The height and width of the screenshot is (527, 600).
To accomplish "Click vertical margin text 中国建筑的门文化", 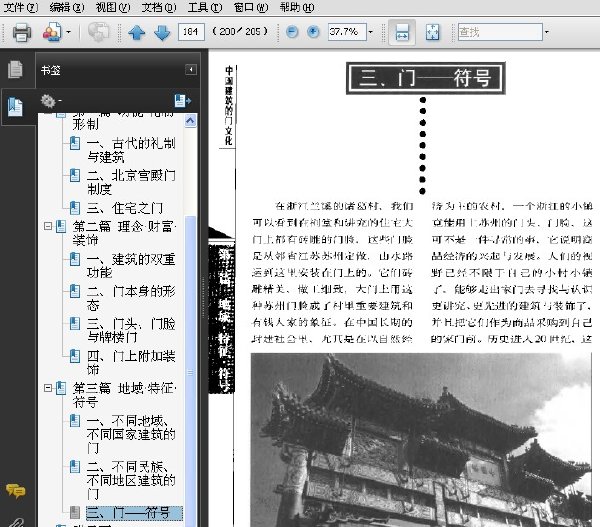I will [228, 106].
